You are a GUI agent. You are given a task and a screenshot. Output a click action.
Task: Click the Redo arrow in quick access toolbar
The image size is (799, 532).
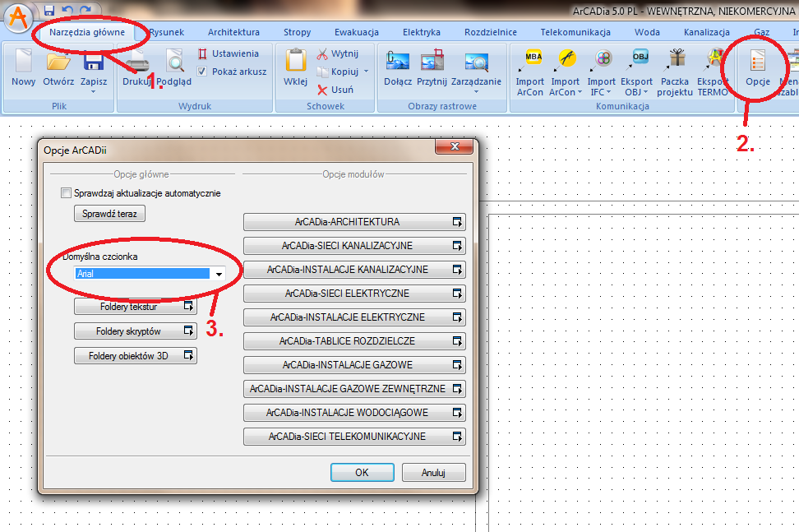85,10
